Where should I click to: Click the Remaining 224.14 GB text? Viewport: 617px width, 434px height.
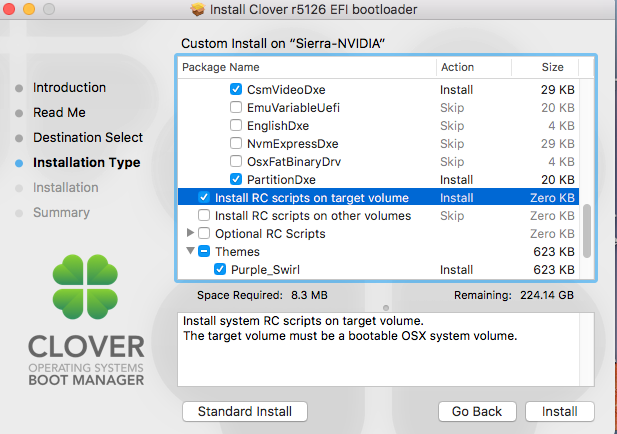click(514, 295)
